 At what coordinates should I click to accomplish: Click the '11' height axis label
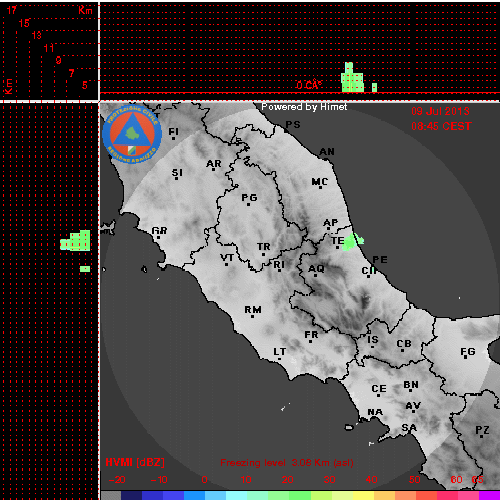point(49,48)
